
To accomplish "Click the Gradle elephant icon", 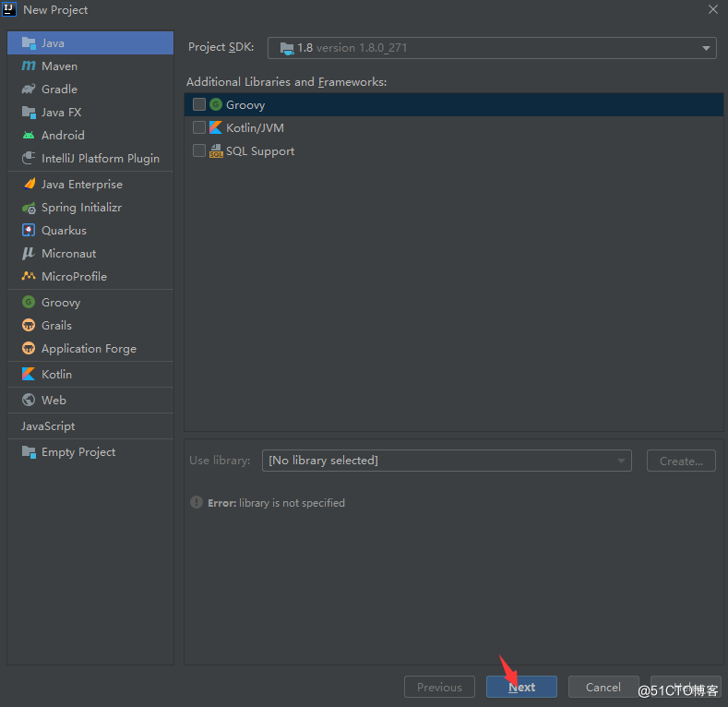I will tap(29, 90).
